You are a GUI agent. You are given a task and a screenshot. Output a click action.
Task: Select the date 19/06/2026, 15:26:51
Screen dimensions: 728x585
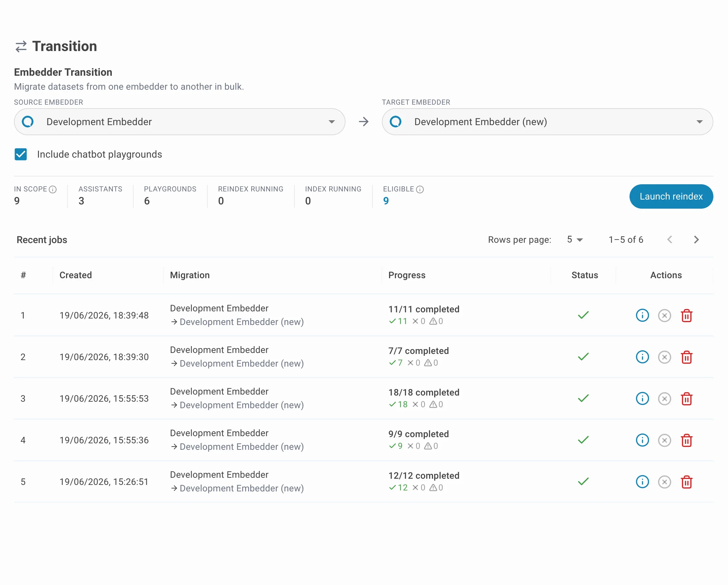104,482
